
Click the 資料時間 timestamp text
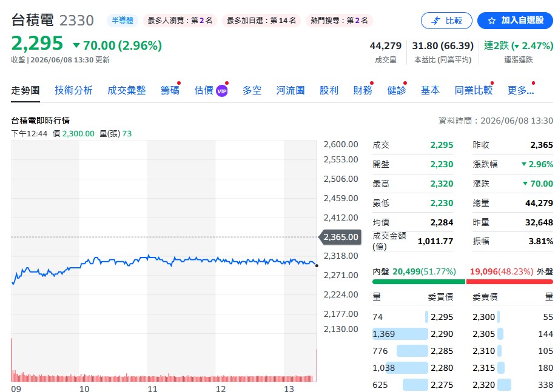[496, 121]
